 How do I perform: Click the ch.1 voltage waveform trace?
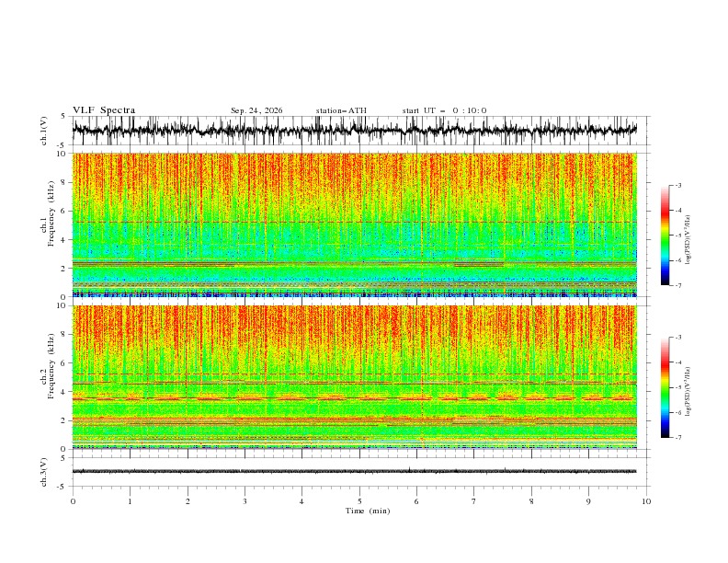pos(354,130)
